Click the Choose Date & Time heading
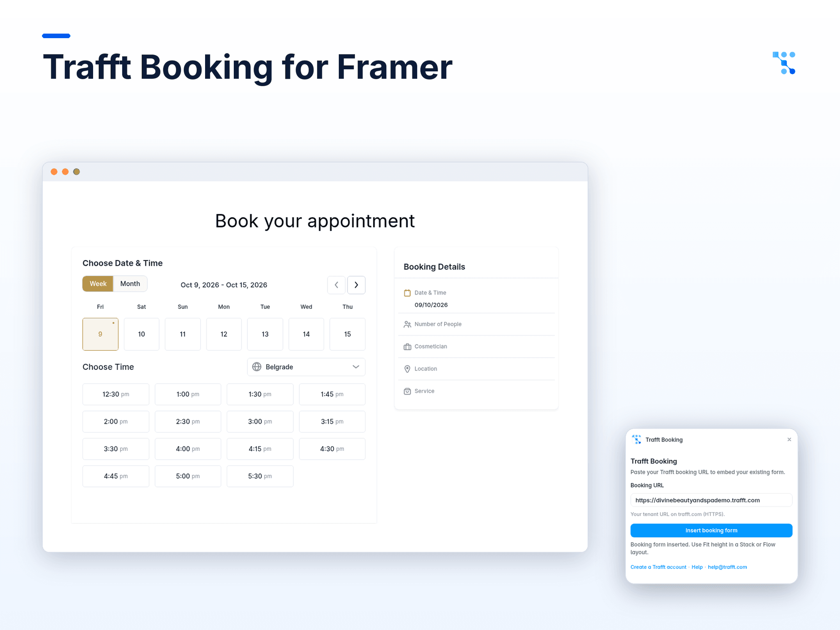Viewport: 840px width, 630px height. tap(123, 263)
